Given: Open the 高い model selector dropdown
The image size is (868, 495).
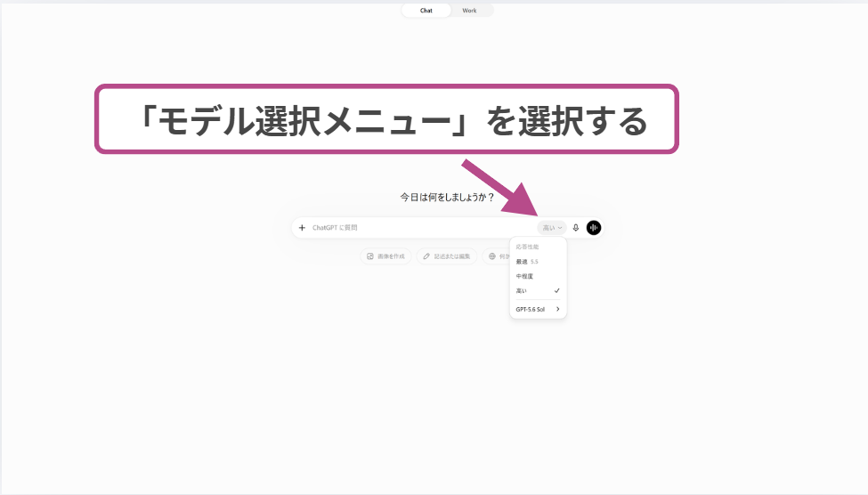Looking at the screenshot, I should pyautogui.click(x=551, y=228).
